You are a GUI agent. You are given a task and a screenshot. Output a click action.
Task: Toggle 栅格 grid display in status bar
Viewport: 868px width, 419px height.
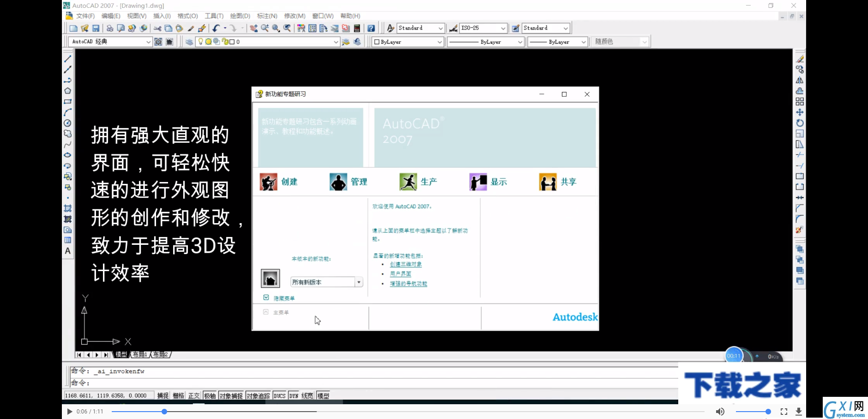click(178, 396)
